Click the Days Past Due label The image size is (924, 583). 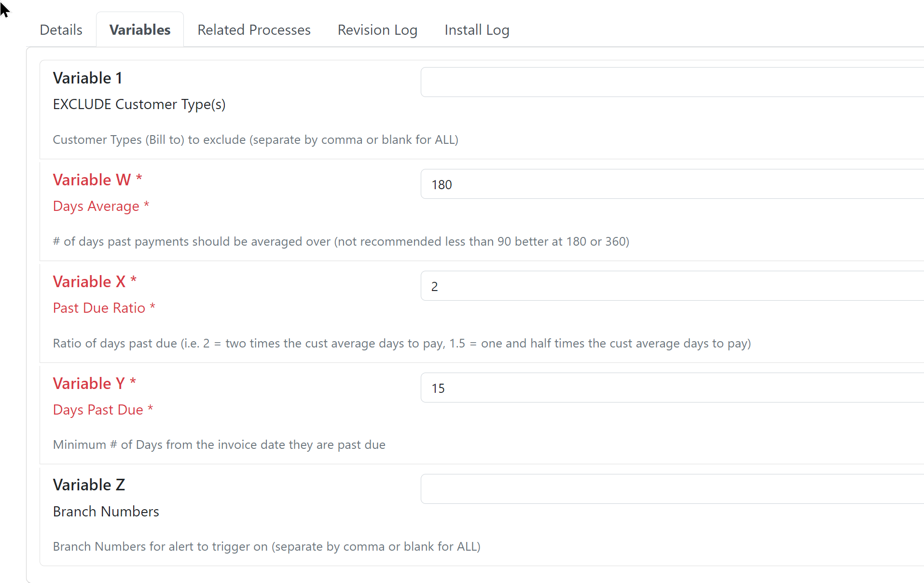pyautogui.click(x=103, y=410)
